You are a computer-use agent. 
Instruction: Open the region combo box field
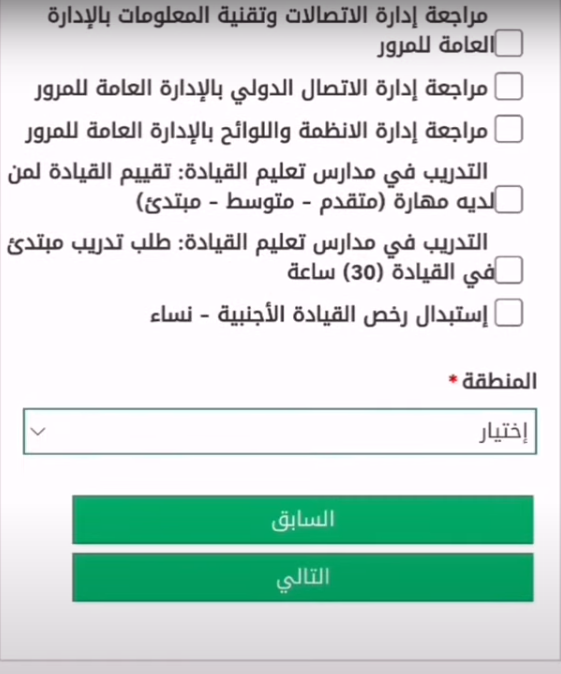[x=280, y=431]
